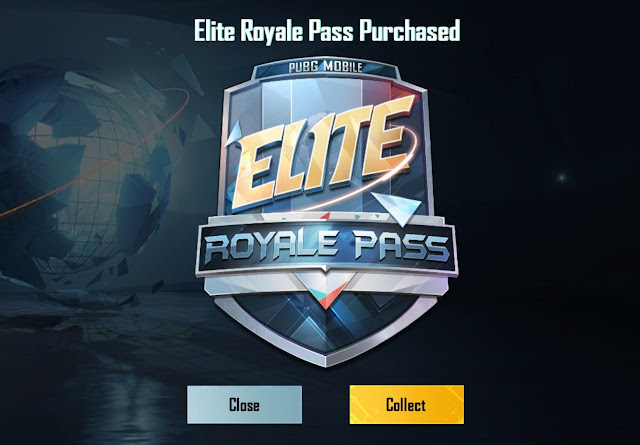Viewport: 640px width, 445px height.
Task: Click the large crystal triangle shard below ELITE
Action: pos(397,207)
